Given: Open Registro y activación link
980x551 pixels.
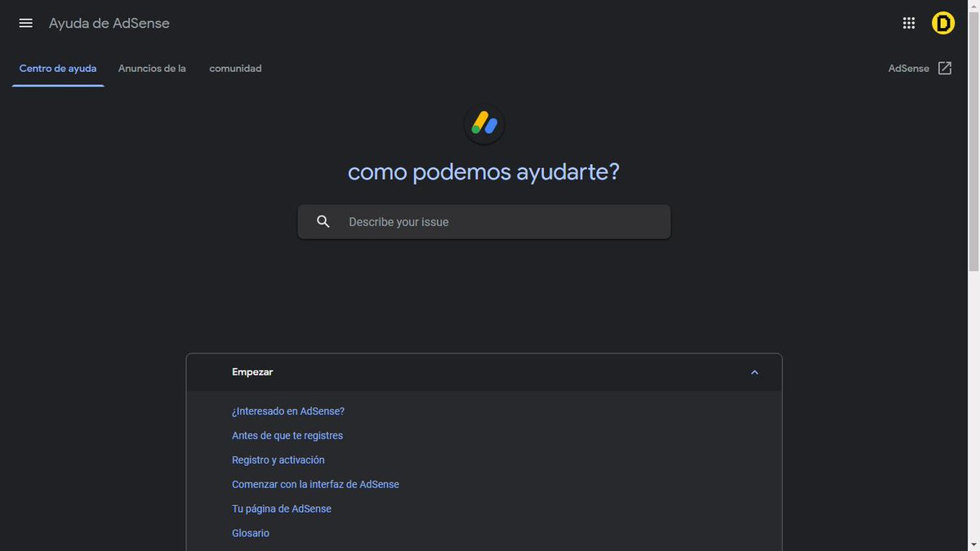Looking at the screenshot, I should 278,460.
